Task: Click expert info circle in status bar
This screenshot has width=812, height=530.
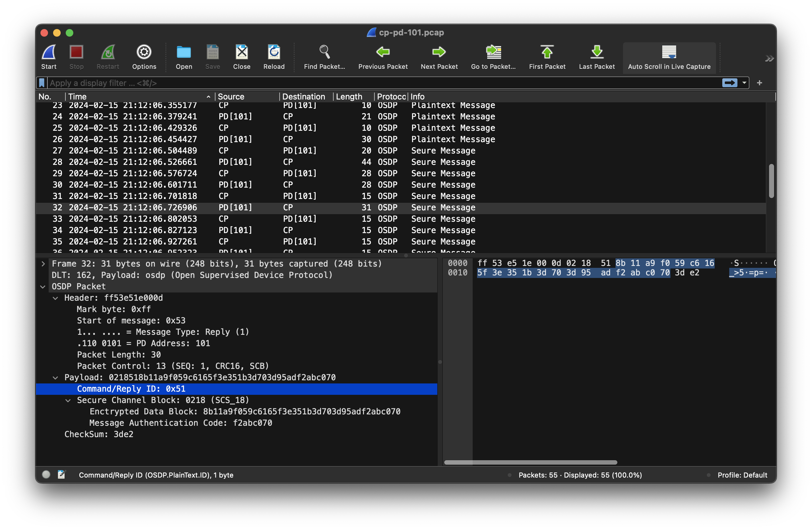Action: pos(46,474)
